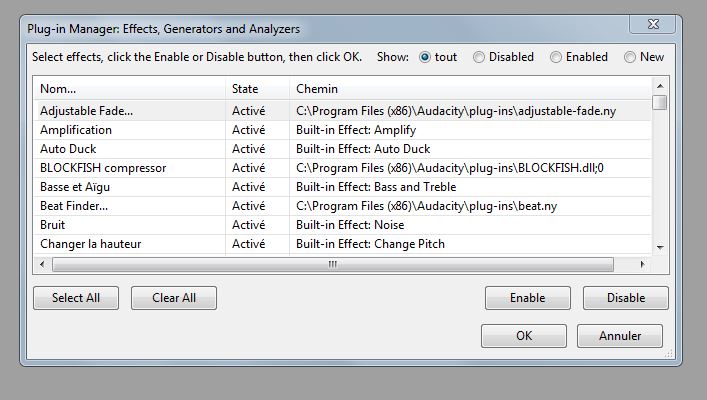707x400 pixels.
Task: Select the BLOCKFISH compressor row
Action: click(x=342, y=168)
